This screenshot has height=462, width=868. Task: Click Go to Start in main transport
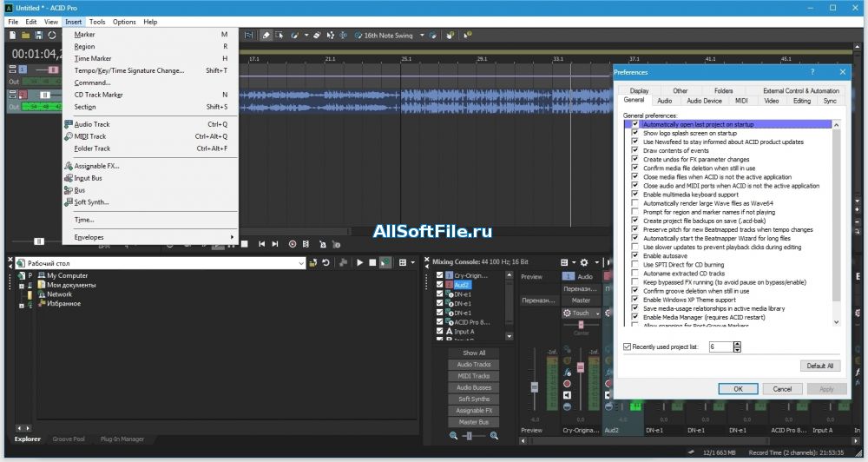coord(262,244)
